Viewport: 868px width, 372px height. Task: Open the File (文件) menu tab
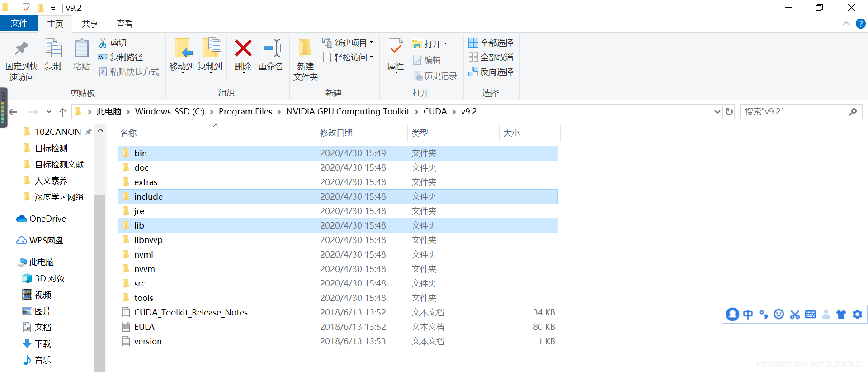(19, 24)
